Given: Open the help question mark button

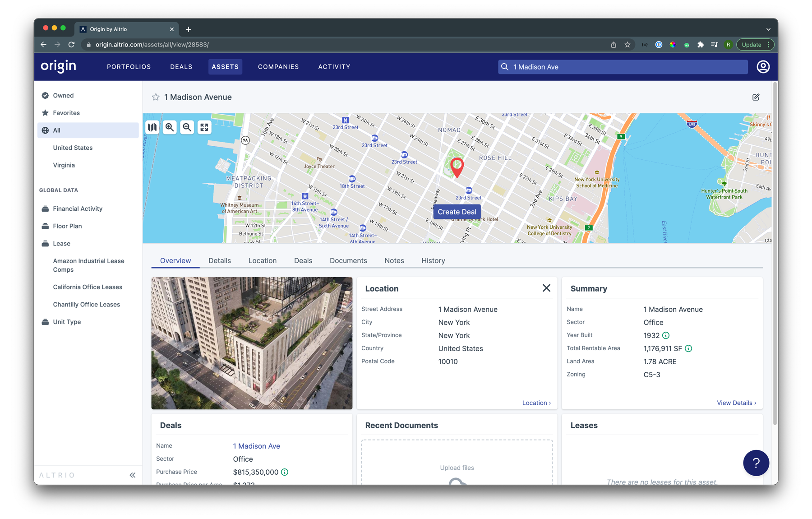Looking at the screenshot, I should coord(756,463).
